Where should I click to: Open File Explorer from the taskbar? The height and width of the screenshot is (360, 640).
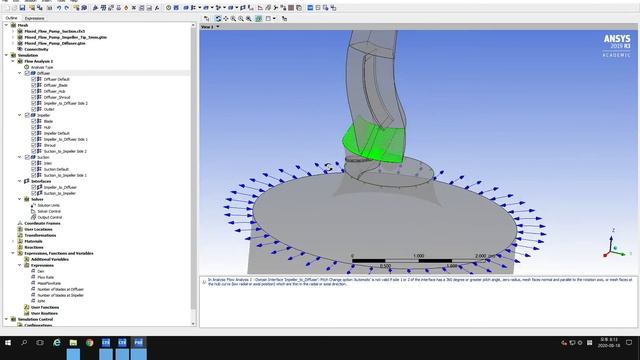pos(73,343)
